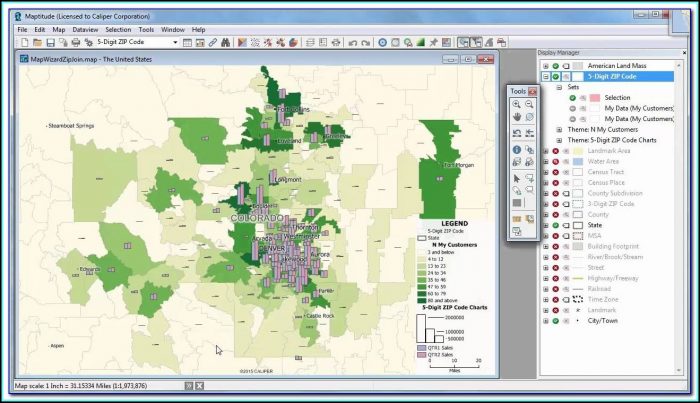Expand the Census Tract layer node

click(x=546, y=172)
